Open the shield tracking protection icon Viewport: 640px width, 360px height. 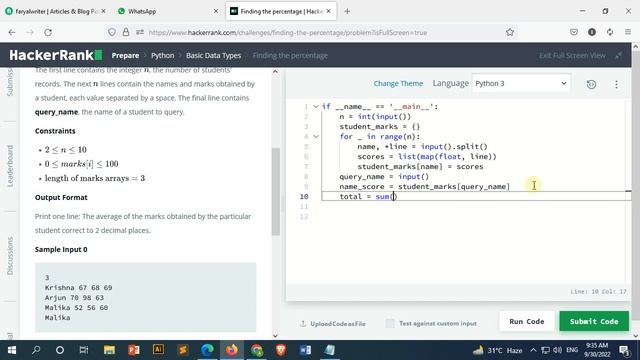(112, 32)
